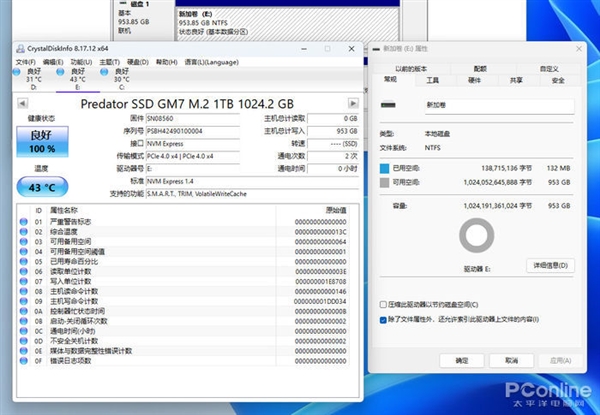Select 磁盘 1 in the Disk Management window
The width and height of the screenshot is (600, 415).
(x=142, y=19)
